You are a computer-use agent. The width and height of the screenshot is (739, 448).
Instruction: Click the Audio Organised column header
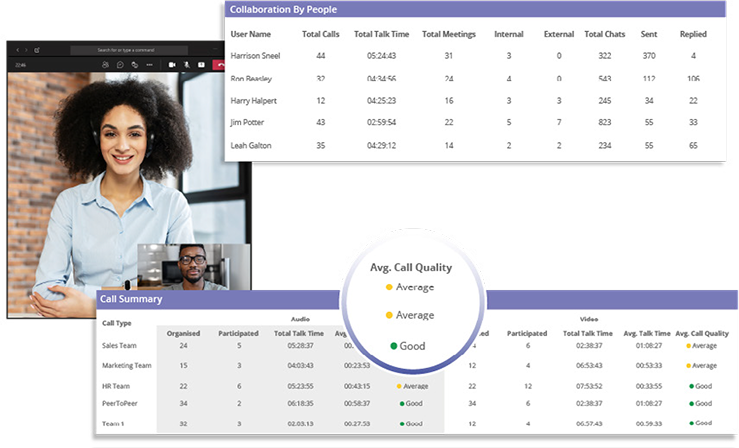click(x=183, y=333)
